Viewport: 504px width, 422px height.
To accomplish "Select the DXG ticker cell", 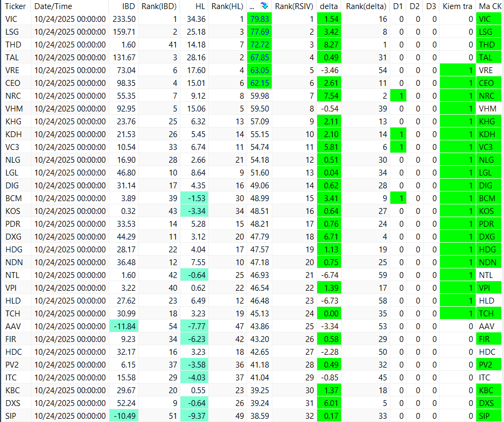I will pos(17,237).
